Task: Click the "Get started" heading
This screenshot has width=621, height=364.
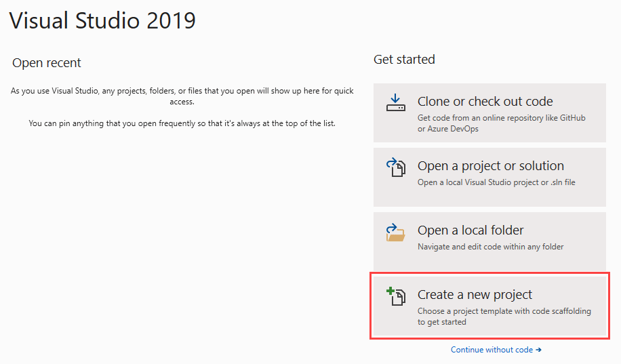Action: click(404, 60)
